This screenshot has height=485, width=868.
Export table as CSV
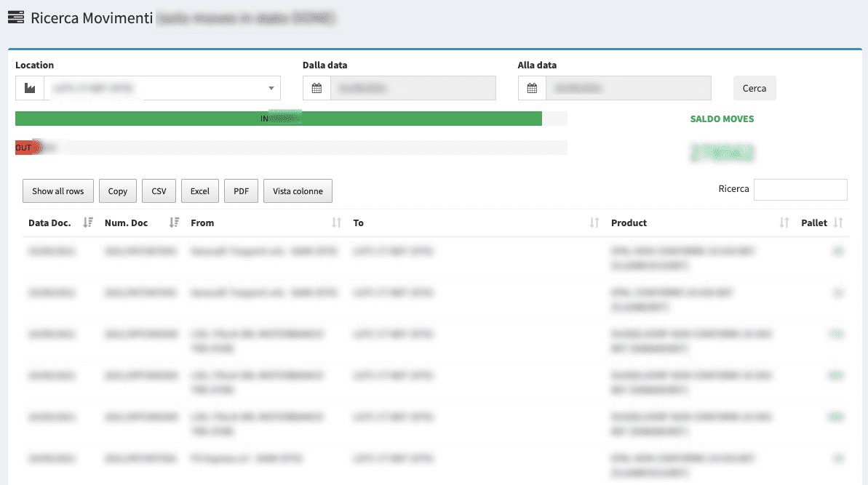159,191
